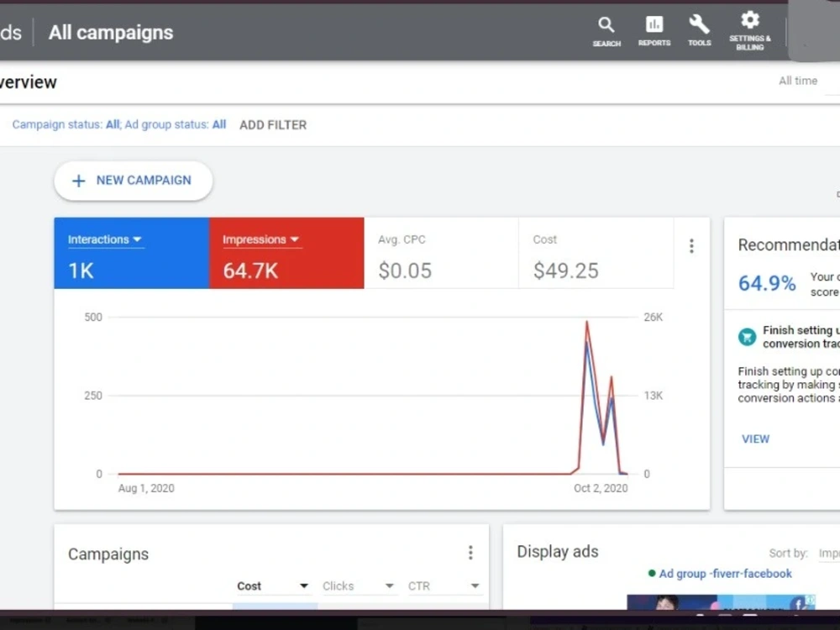The height and width of the screenshot is (630, 840).
Task: Open the chart card three-dot menu
Action: click(x=691, y=246)
